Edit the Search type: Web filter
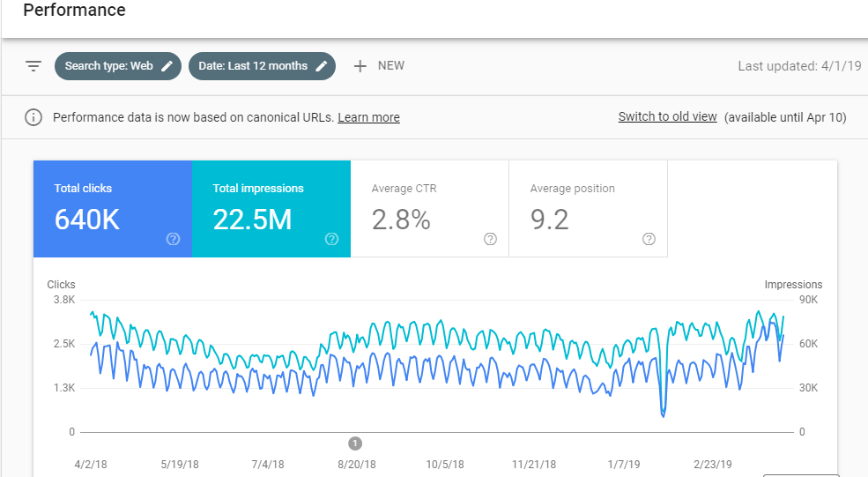 pyautogui.click(x=167, y=66)
